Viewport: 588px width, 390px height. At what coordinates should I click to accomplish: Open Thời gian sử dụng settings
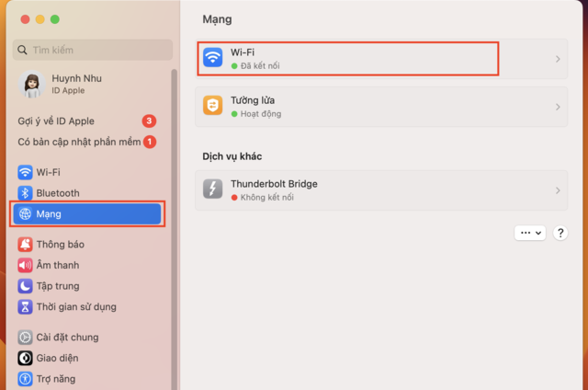(x=75, y=307)
